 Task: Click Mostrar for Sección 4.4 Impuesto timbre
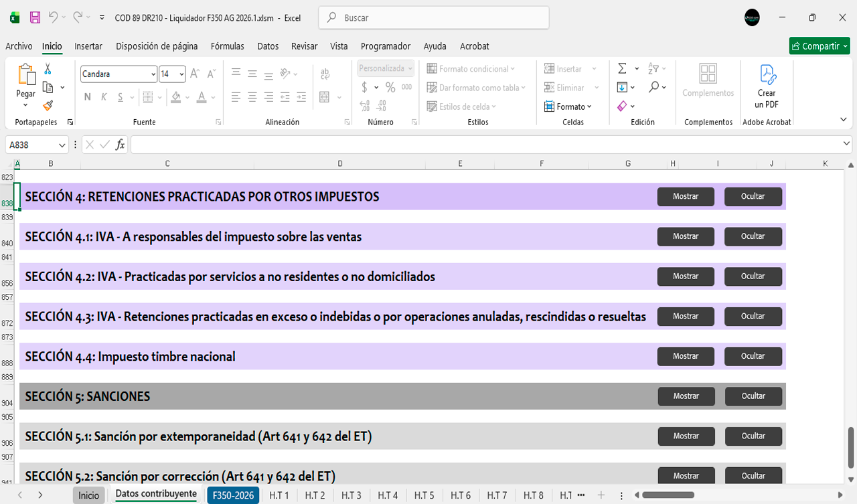tap(686, 356)
